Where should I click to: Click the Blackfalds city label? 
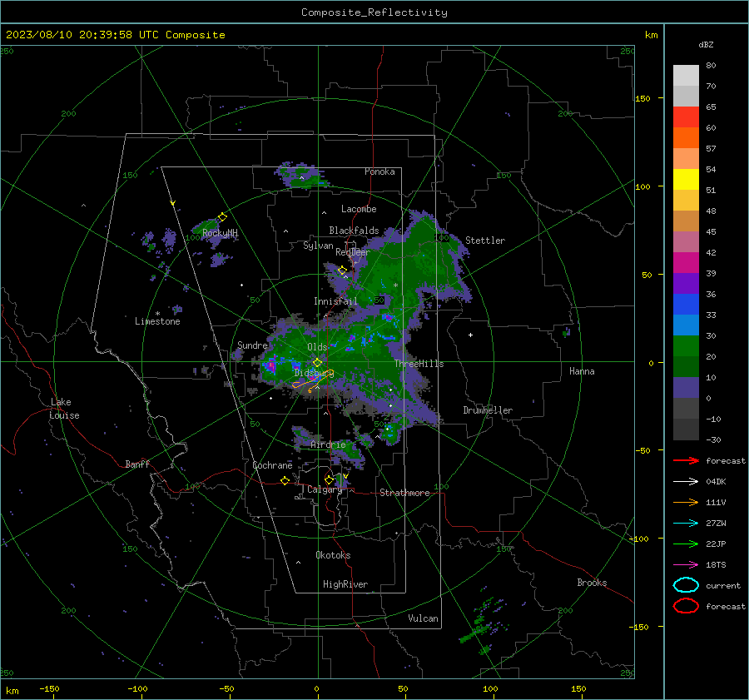coord(354,231)
